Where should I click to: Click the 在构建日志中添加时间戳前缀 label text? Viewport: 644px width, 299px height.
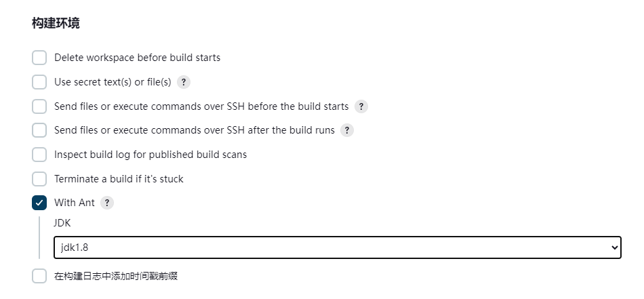point(116,276)
